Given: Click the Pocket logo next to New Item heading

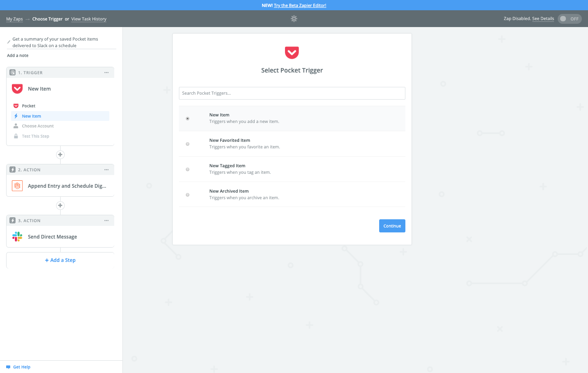Looking at the screenshot, I should (17, 89).
